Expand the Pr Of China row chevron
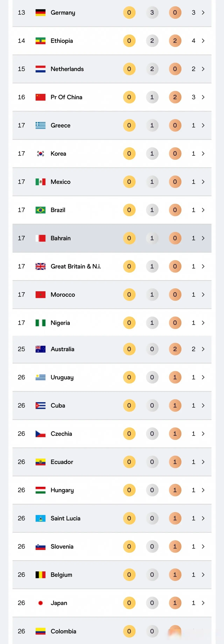The image size is (224, 644). click(x=203, y=97)
